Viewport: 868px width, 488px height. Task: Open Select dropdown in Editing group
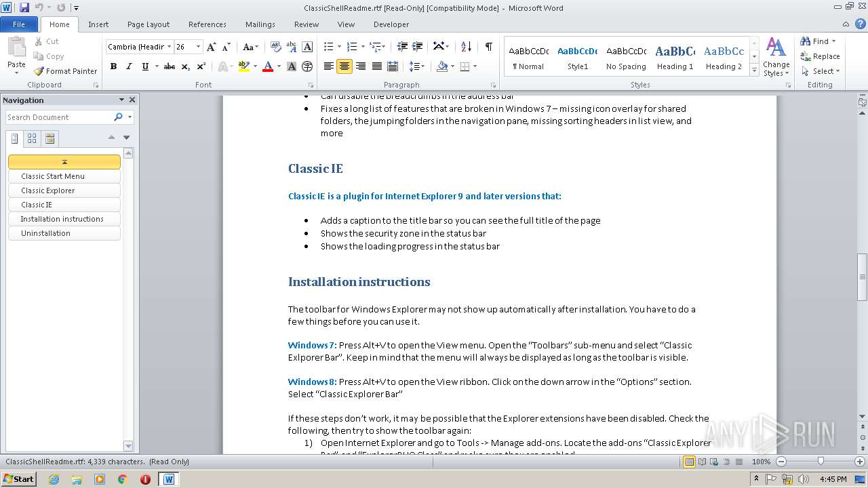point(821,71)
